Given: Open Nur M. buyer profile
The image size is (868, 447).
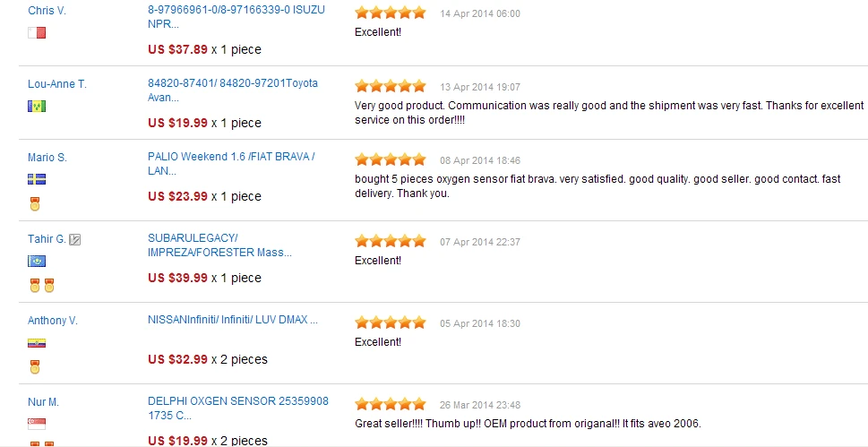Looking at the screenshot, I should point(43,402).
